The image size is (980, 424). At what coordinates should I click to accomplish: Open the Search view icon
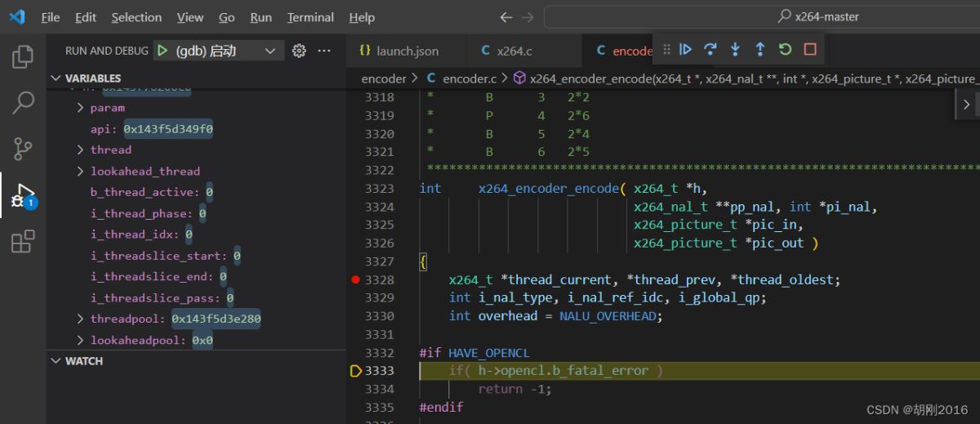click(x=23, y=103)
